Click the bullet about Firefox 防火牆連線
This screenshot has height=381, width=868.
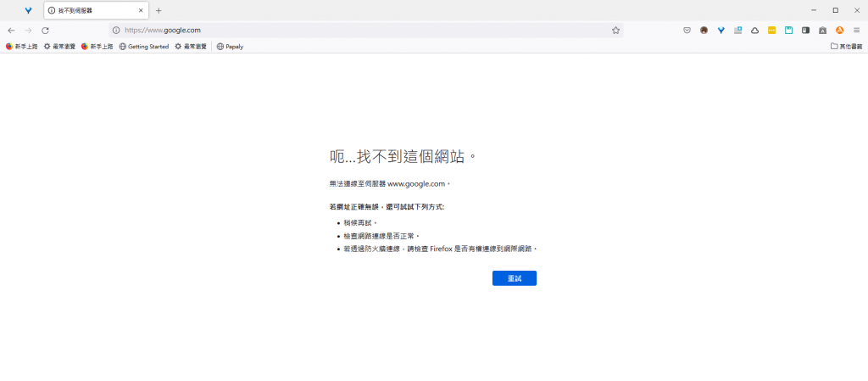coord(441,249)
